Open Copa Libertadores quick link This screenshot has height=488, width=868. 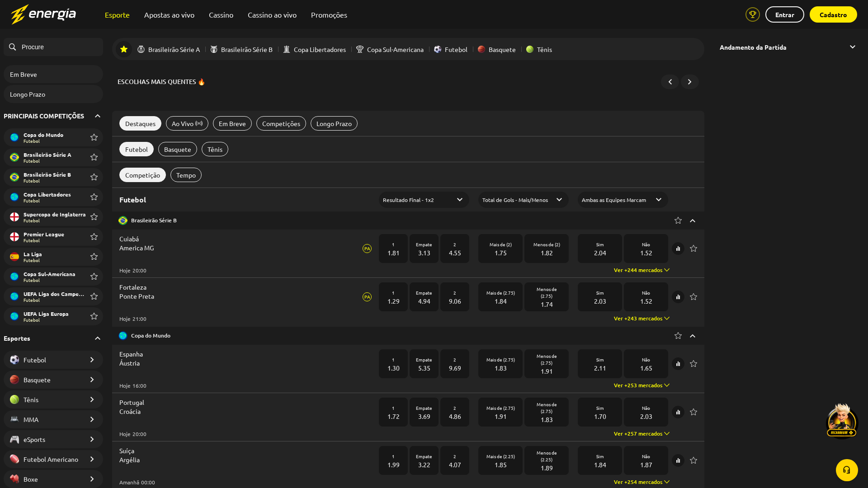315,49
